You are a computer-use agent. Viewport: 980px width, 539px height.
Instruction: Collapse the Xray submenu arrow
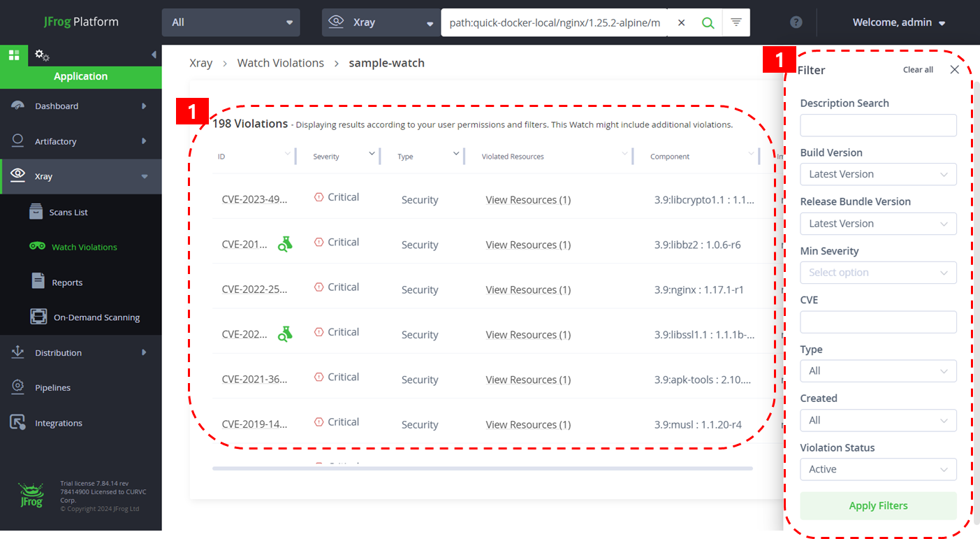[145, 177]
